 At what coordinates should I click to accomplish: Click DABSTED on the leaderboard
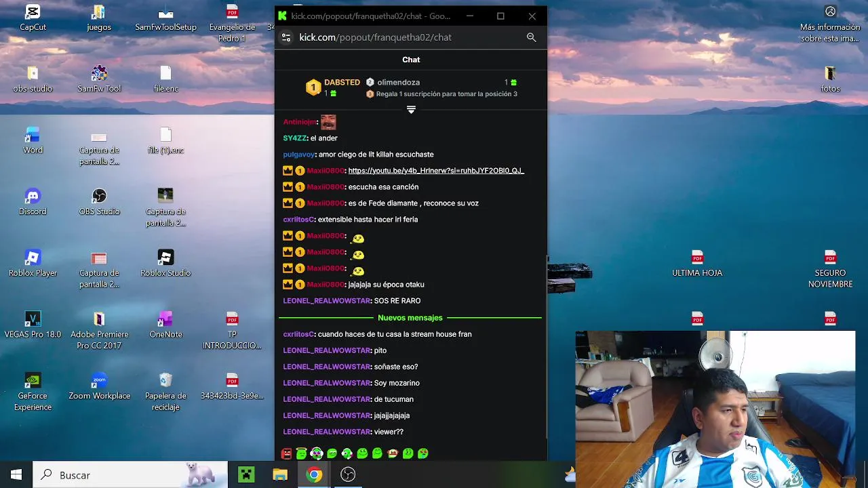pyautogui.click(x=342, y=82)
